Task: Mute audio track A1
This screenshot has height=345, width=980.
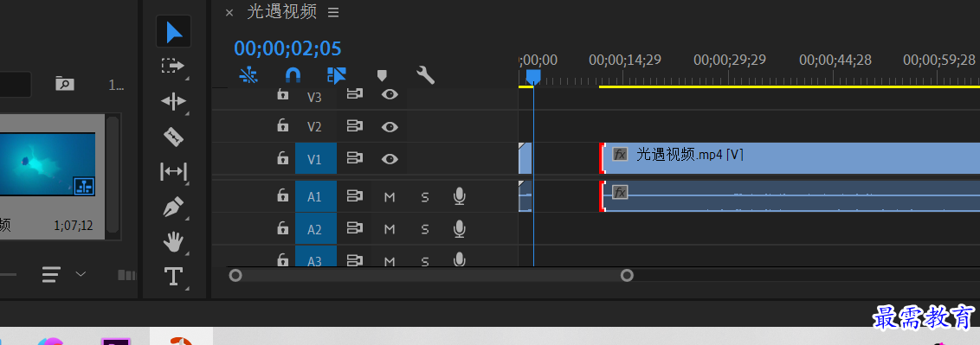Action: coord(390,197)
